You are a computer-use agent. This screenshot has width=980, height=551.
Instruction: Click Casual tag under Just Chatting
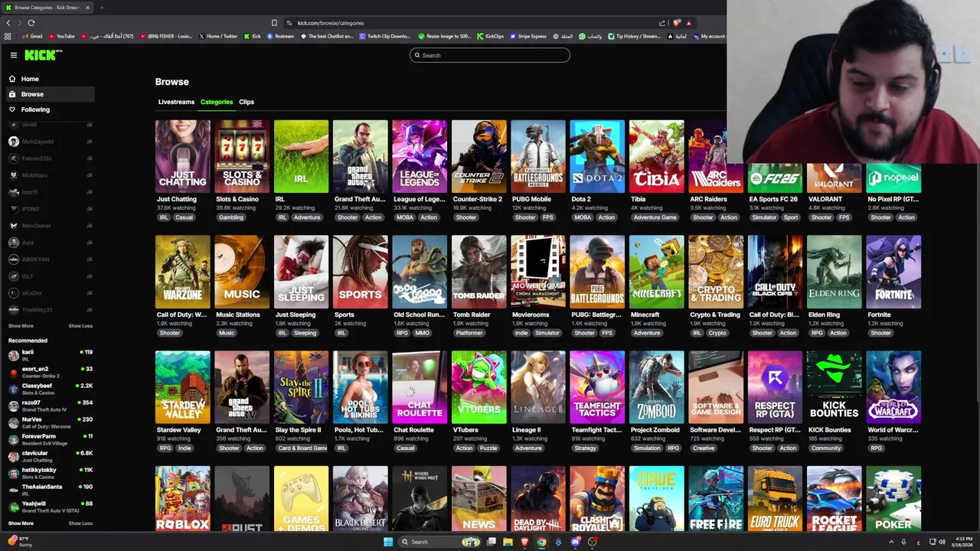(184, 217)
